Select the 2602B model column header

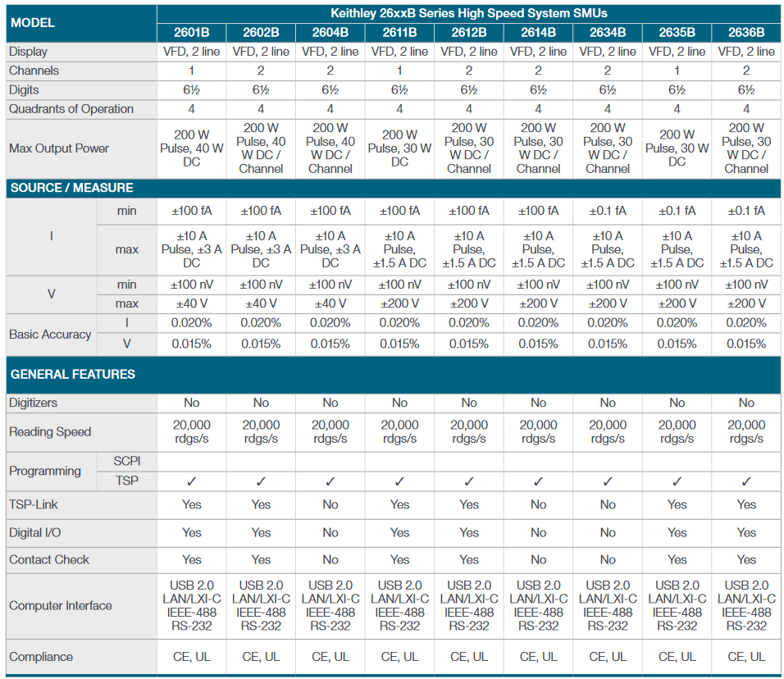(261, 33)
